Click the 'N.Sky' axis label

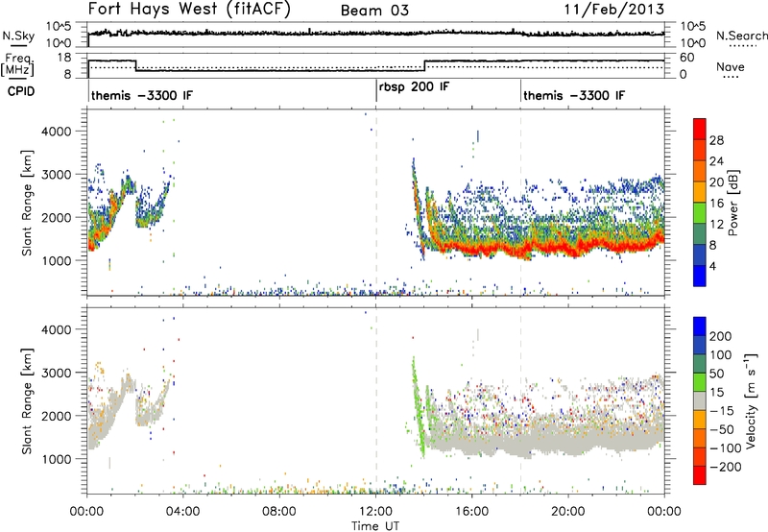[18, 36]
